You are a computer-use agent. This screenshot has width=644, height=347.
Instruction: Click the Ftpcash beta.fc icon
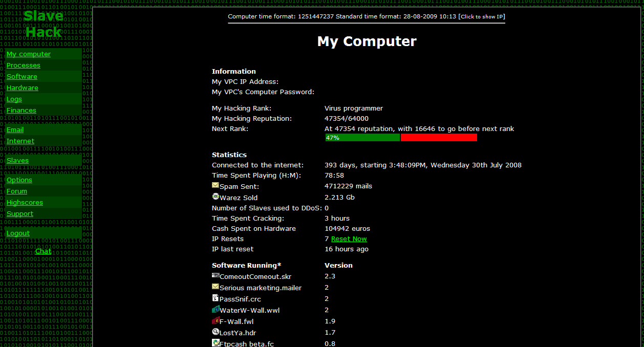point(215,342)
